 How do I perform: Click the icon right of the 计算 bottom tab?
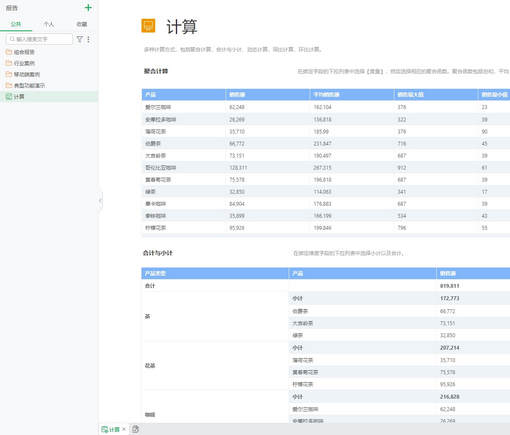135,429
